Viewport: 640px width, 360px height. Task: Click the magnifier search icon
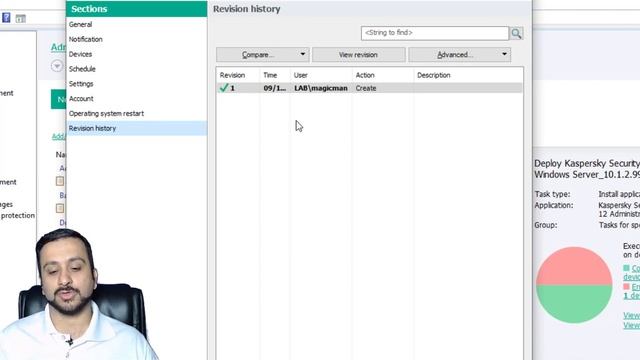[516, 33]
